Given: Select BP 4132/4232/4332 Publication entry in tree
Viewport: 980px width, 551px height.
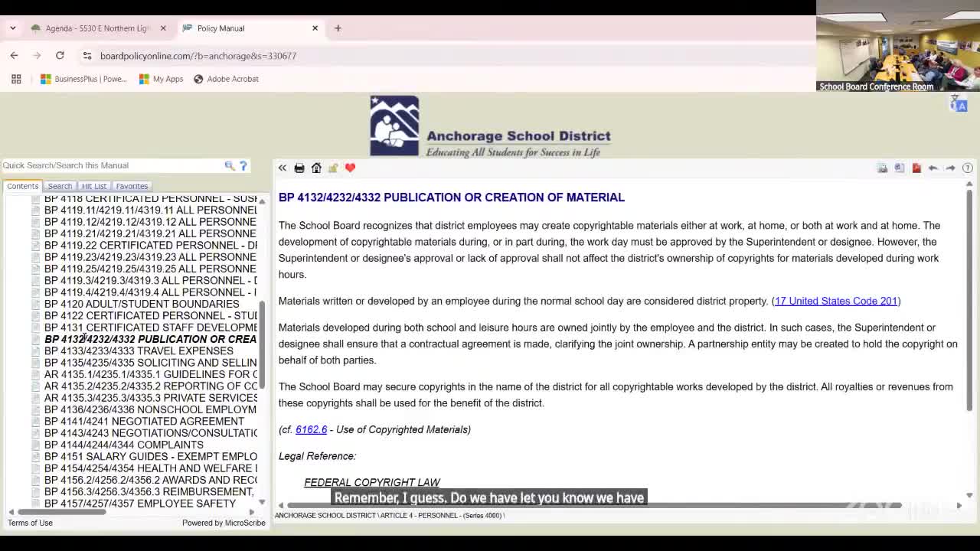Looking at the screenshot, I should 151,339.
